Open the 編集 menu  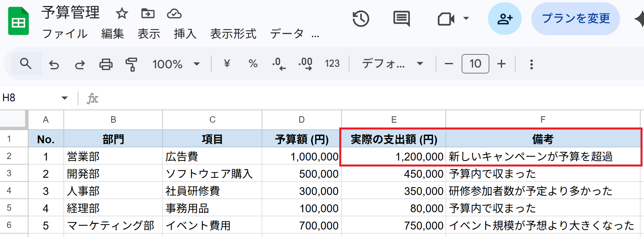pos(113,34)
